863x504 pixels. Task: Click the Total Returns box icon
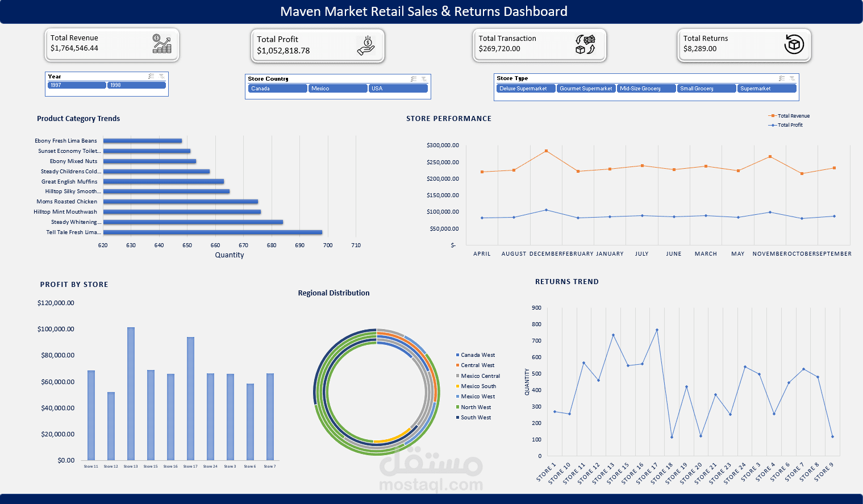[x=794, y=44]
